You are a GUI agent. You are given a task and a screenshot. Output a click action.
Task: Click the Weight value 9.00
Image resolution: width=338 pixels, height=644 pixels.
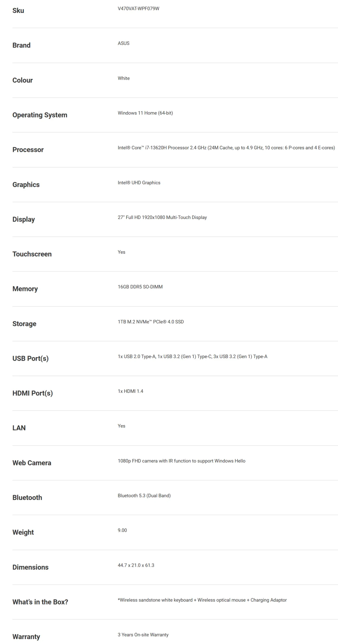(x=122, y=530)
